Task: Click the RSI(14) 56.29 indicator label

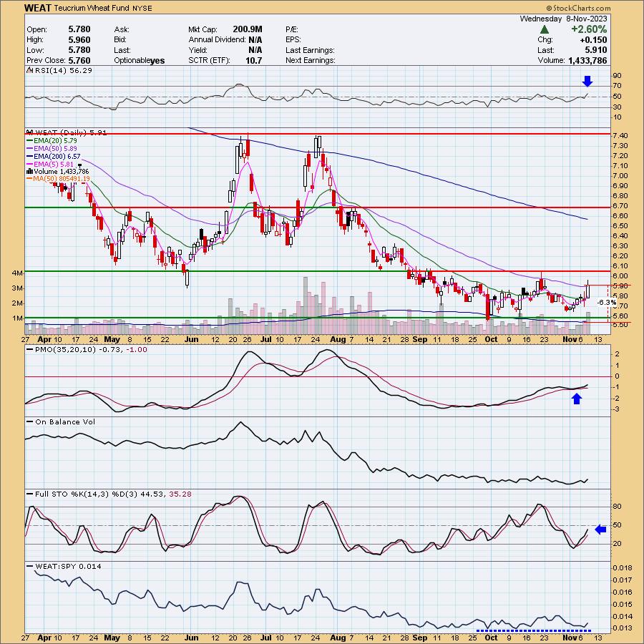Action: pos(64,70)
